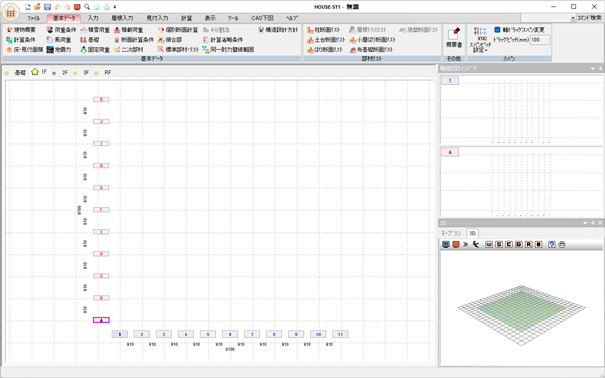Open 二次部材 settings
Image resolution: width=605 pixels, height=378 pixels.
[129, 50]
